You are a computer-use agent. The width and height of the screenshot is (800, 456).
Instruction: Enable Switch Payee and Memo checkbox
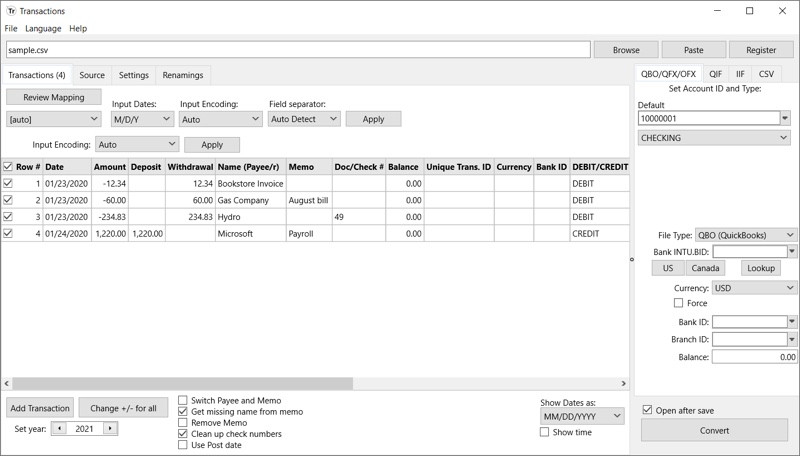[x=183, y=400]
